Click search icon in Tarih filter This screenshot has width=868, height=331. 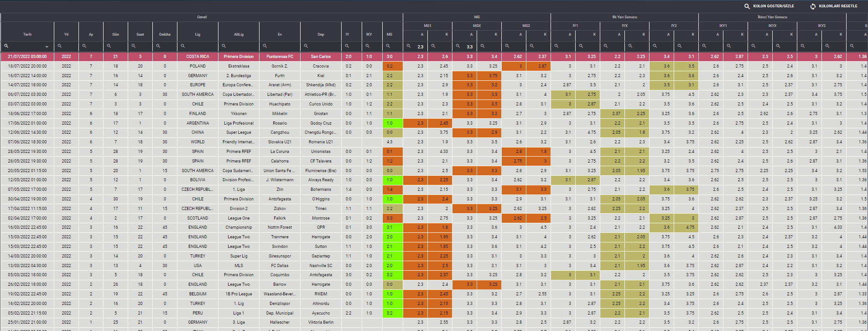(x=6, y=46)
